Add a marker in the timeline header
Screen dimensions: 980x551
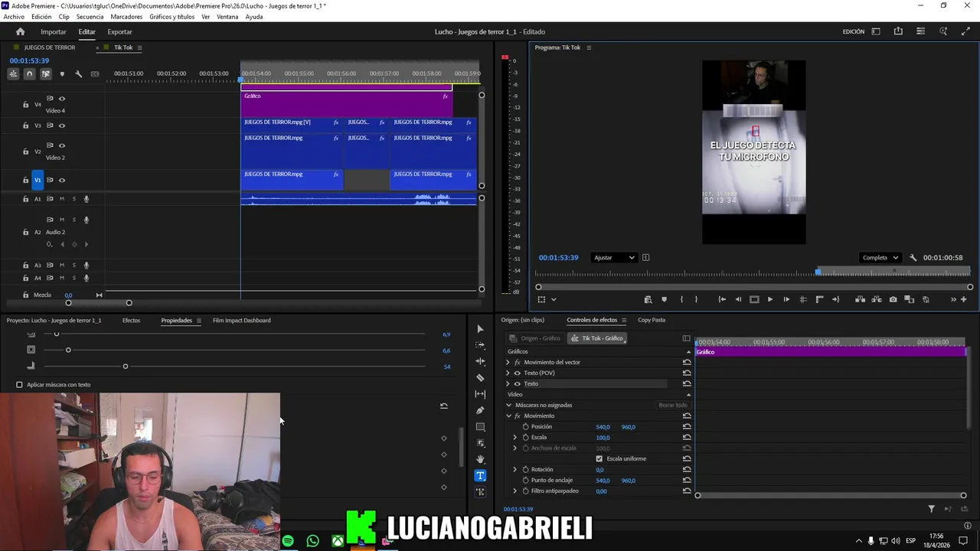click(62, 73)
